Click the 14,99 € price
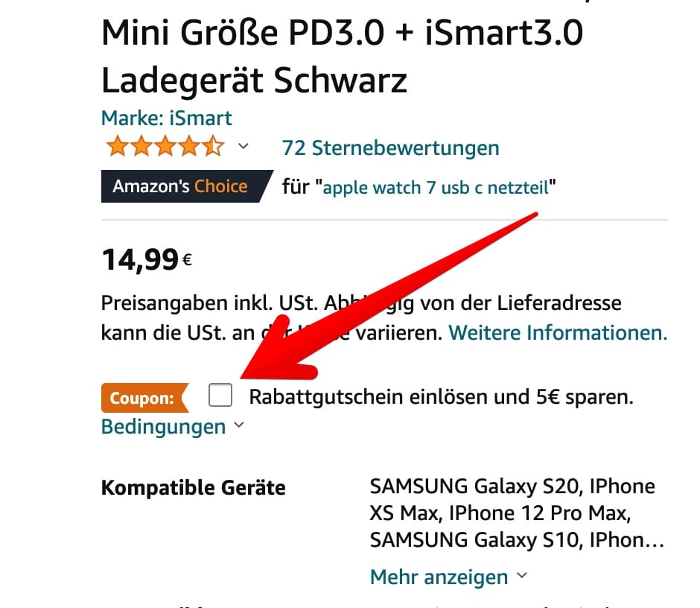The image size is (700, 608). point(147,259)
